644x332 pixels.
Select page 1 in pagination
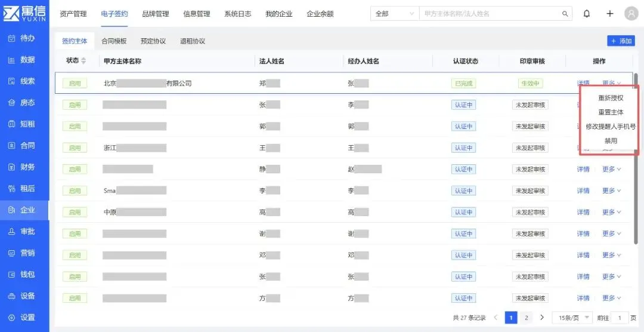pos(511,318)
